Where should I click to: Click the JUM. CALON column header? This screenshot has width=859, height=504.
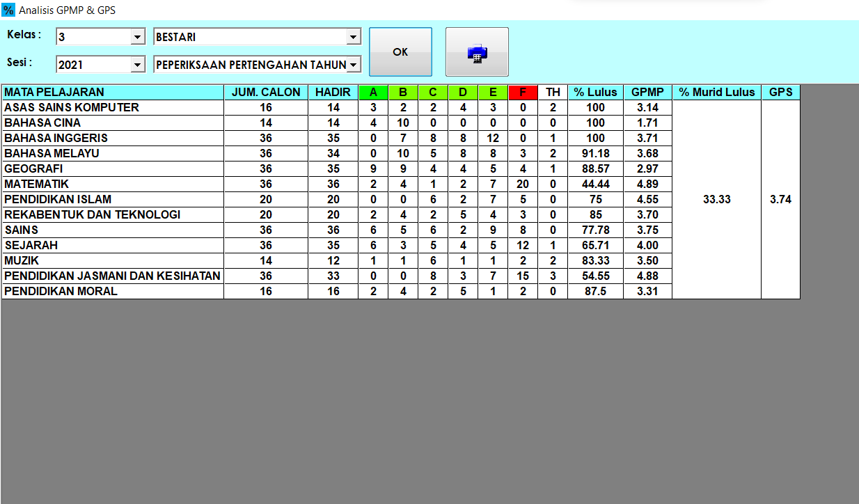[266, 92]
